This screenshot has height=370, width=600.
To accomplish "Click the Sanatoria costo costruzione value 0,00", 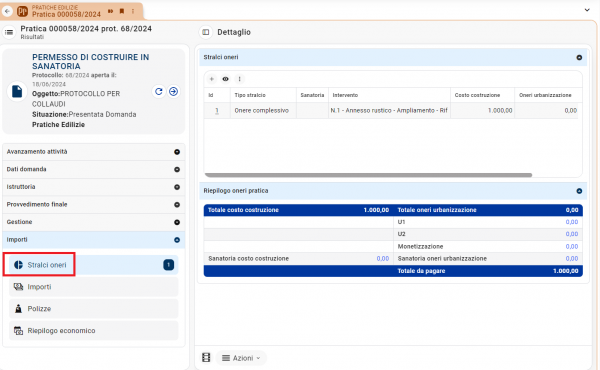I will 383,259.
